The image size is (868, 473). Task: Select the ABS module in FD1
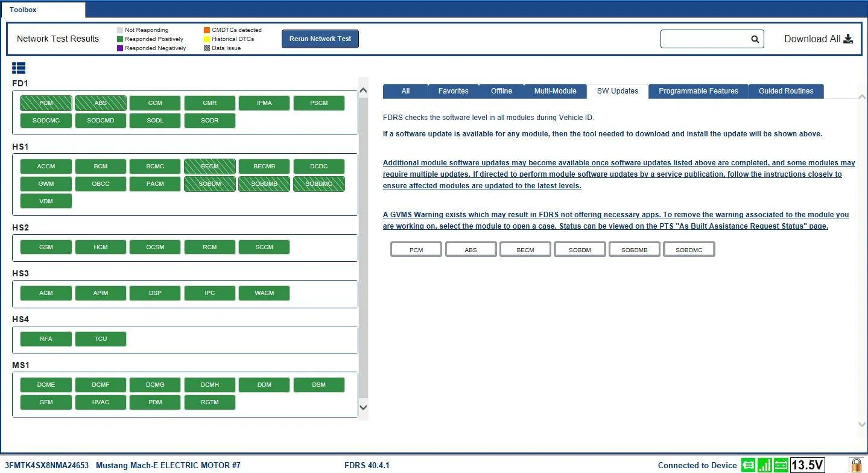coord(101,103)
